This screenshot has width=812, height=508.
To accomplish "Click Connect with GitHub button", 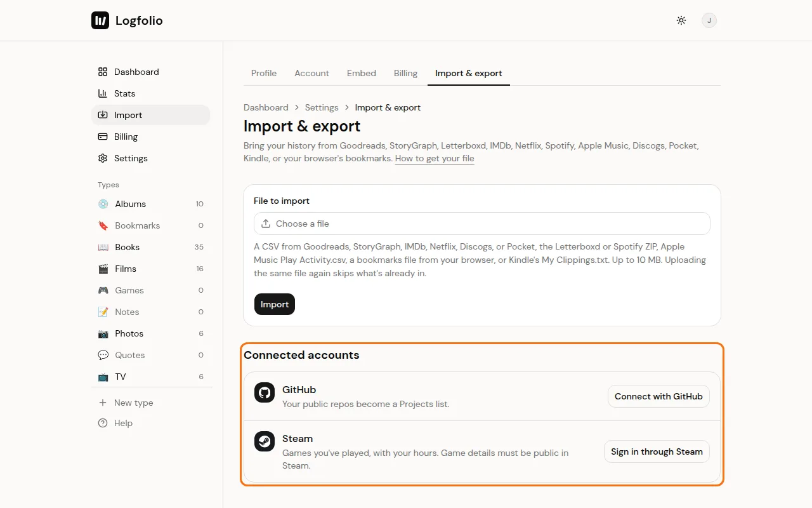I will coord(658,396).
